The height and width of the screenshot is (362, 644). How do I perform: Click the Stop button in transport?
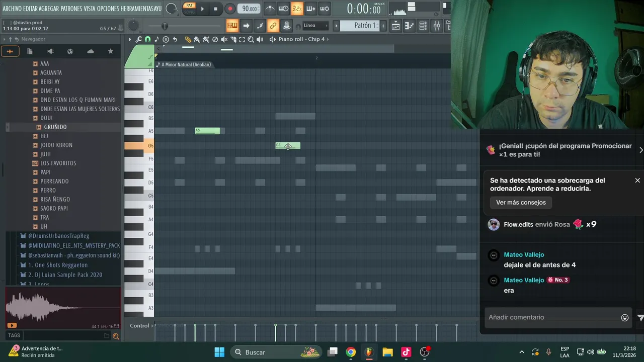(x=215, y=9)
